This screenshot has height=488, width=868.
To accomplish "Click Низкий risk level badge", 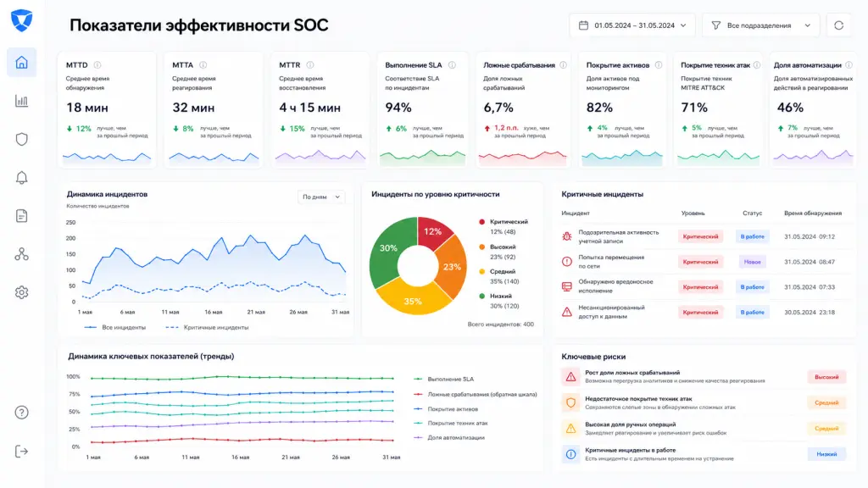I will point(826,454).
